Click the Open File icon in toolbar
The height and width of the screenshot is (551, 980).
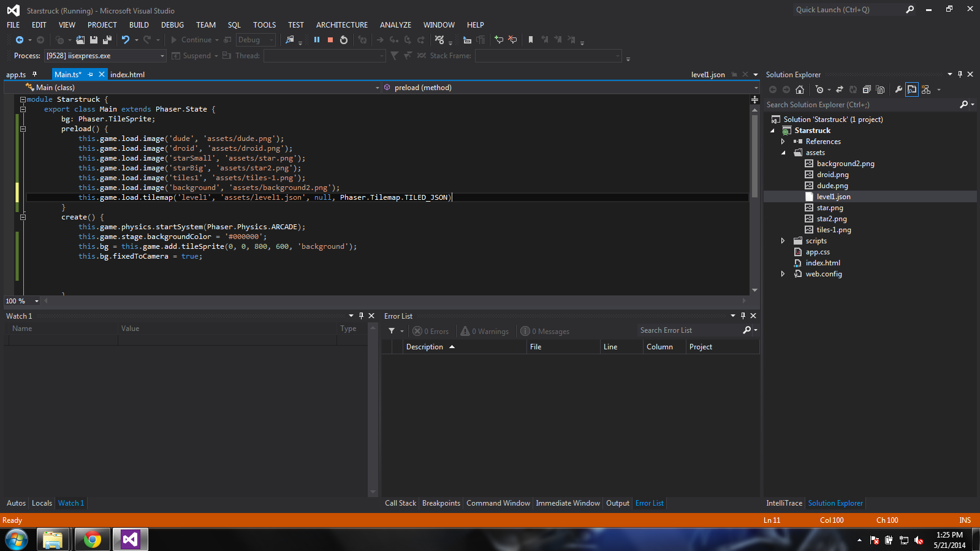80,40
